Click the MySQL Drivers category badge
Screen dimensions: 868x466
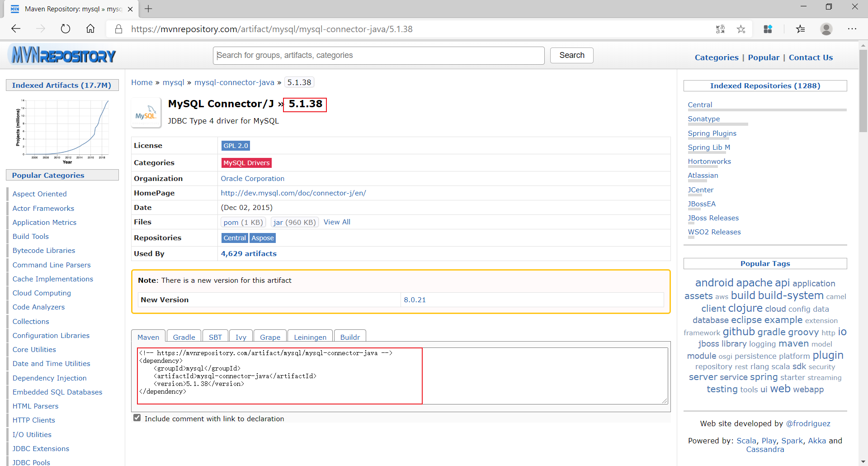[246, 163]
